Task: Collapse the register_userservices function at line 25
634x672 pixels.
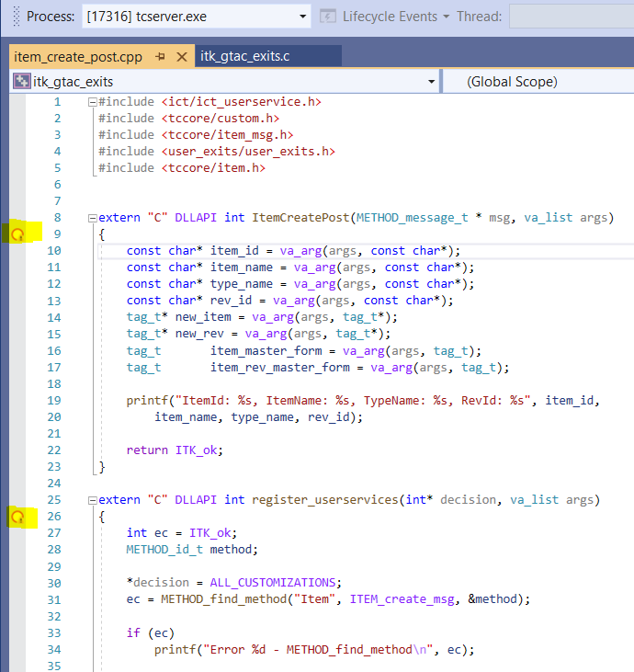Action: [91, 500]
